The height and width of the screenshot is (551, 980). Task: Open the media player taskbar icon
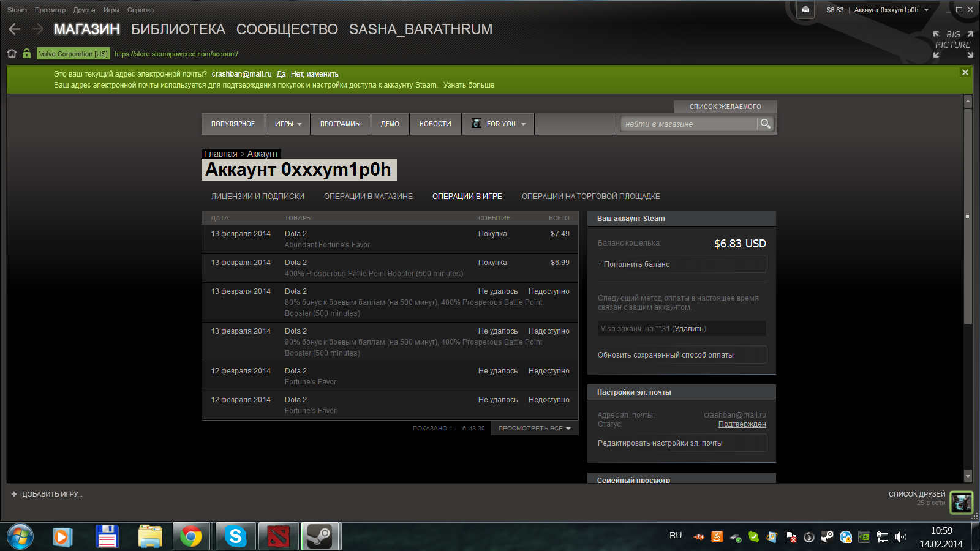point(61,537)
